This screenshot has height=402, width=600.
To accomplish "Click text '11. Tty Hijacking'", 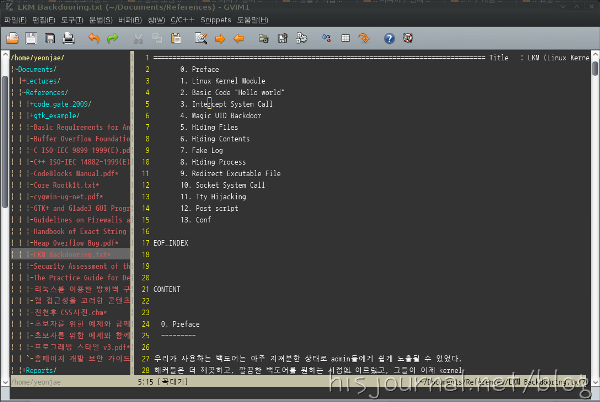I will [x=213, y=197].
